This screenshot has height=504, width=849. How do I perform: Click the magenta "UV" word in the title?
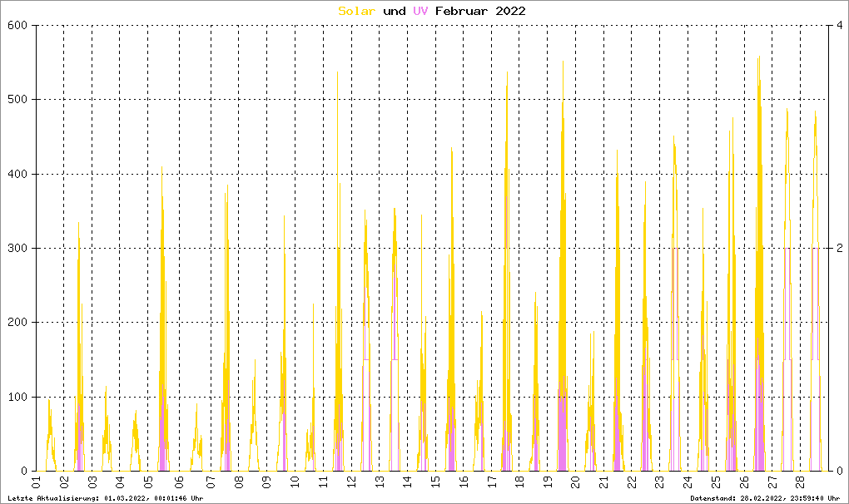pos(422,11)
